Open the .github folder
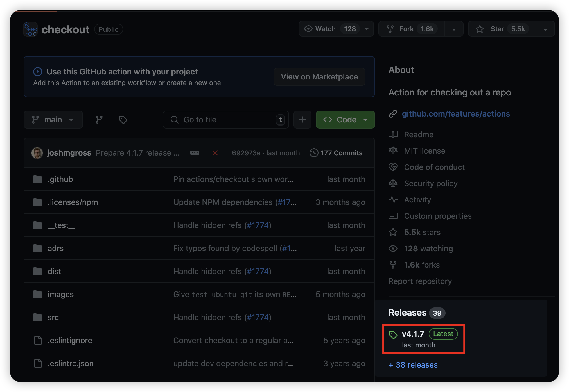 click(60, 179)
